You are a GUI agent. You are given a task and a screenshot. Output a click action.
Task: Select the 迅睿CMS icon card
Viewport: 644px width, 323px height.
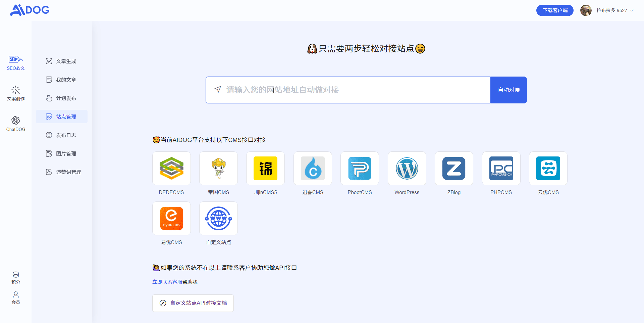[x=313, y=168]
